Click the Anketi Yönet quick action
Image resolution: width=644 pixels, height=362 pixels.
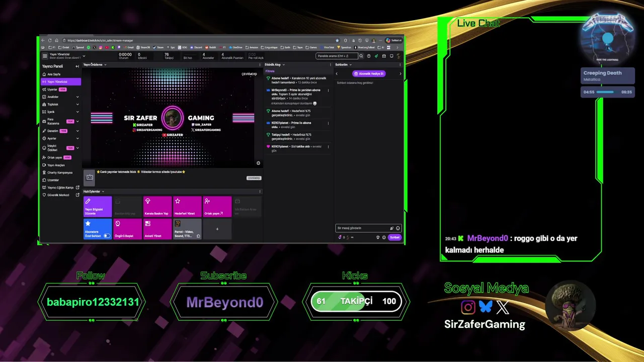(157, 229)
